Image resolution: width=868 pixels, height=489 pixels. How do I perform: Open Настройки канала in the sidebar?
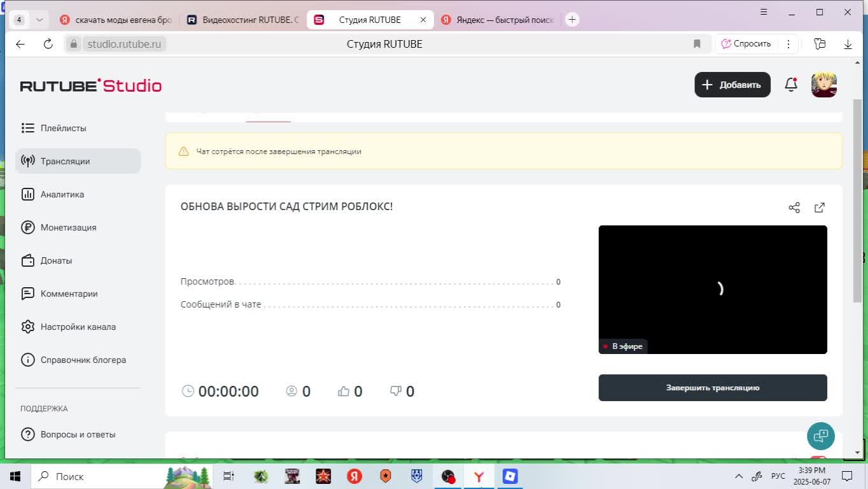pos(78,327)
